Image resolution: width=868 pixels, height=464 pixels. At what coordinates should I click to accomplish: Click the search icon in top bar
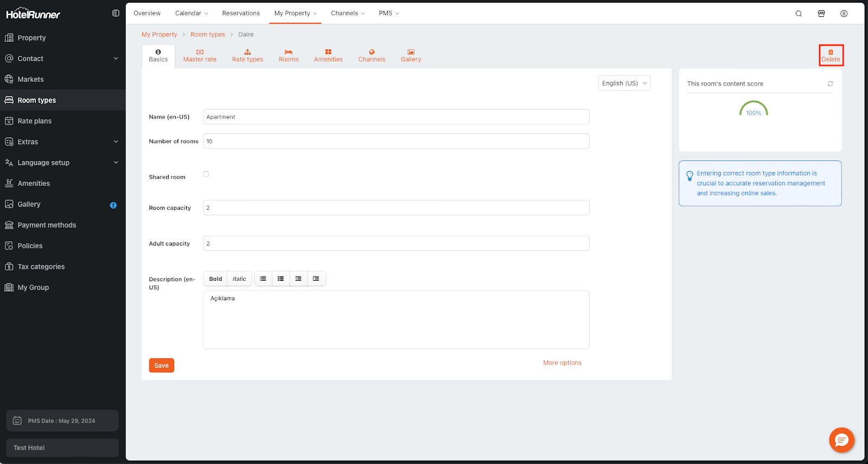(x=799, y=14)
